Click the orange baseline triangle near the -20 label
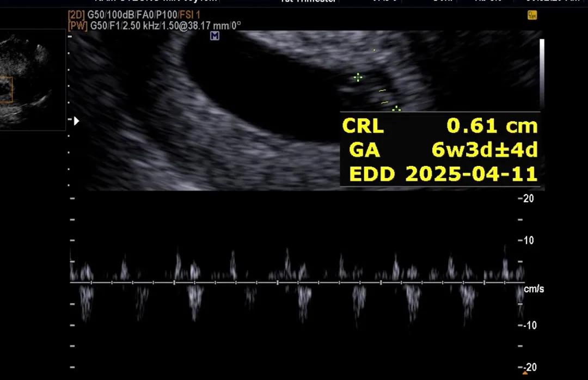This screenshot has width=588, height=380. [x=525, y=372]
